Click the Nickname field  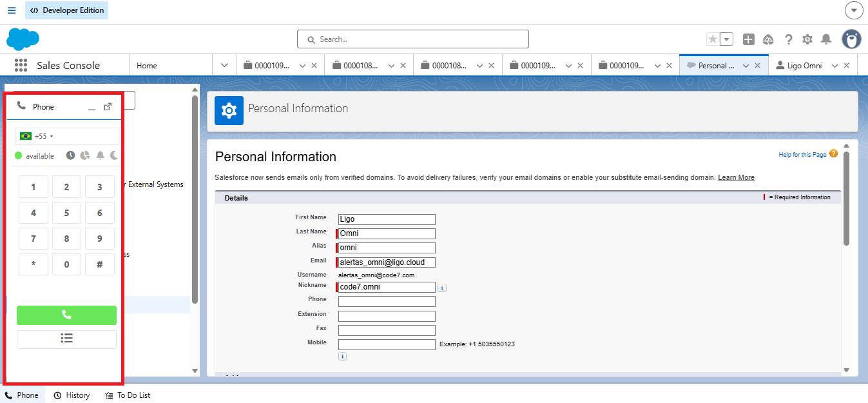click(x=387, y=287)
